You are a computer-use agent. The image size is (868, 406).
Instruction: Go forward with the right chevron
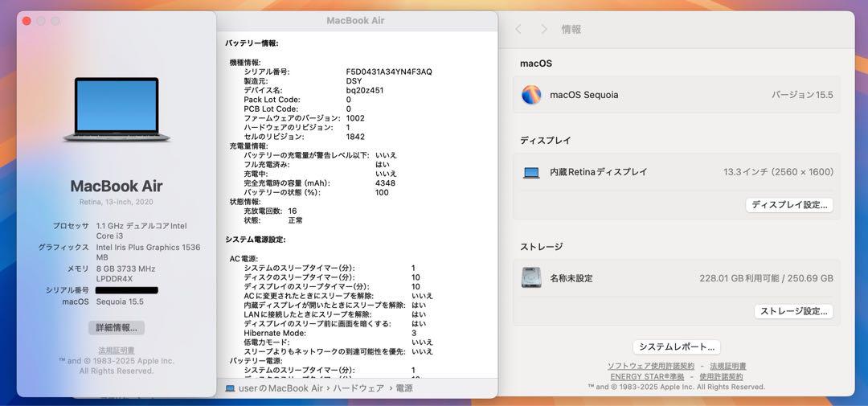(544, 30)
